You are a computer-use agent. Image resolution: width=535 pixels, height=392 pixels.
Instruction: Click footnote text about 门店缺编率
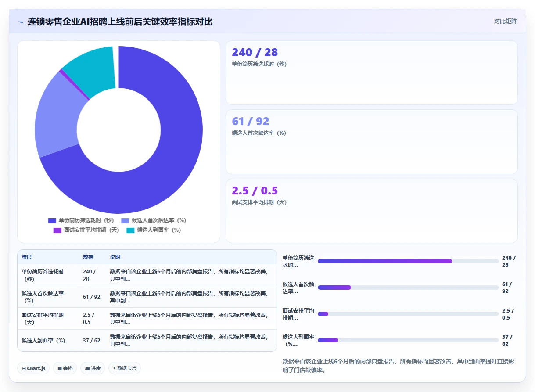pyautogui.click(x=399, y=366)
